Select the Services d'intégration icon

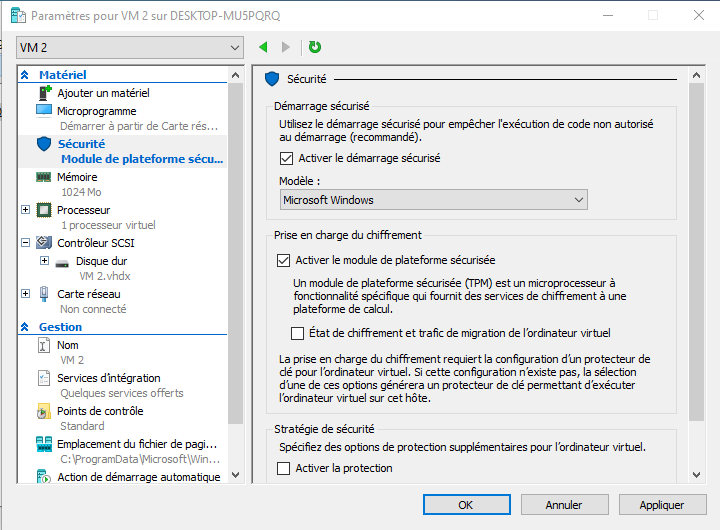43,378
